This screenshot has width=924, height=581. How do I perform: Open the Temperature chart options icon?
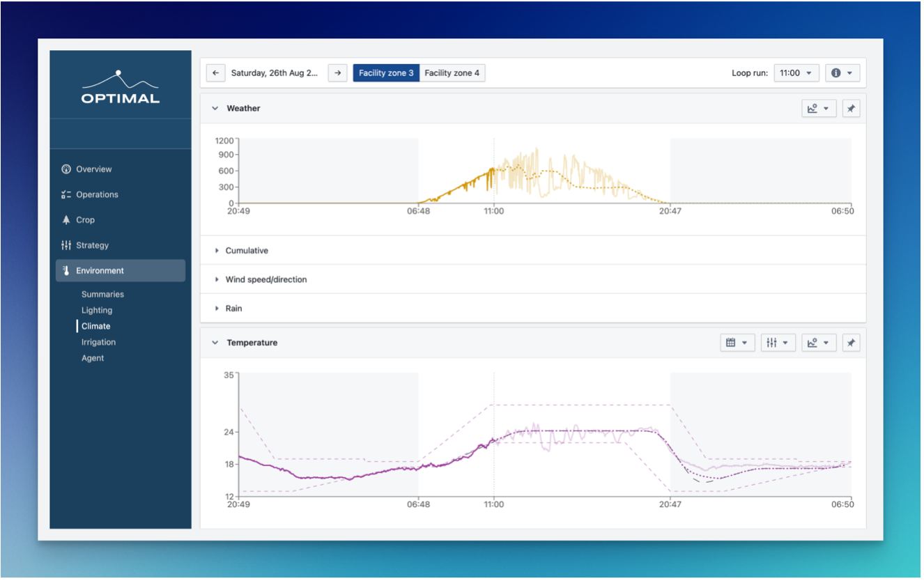819,343
